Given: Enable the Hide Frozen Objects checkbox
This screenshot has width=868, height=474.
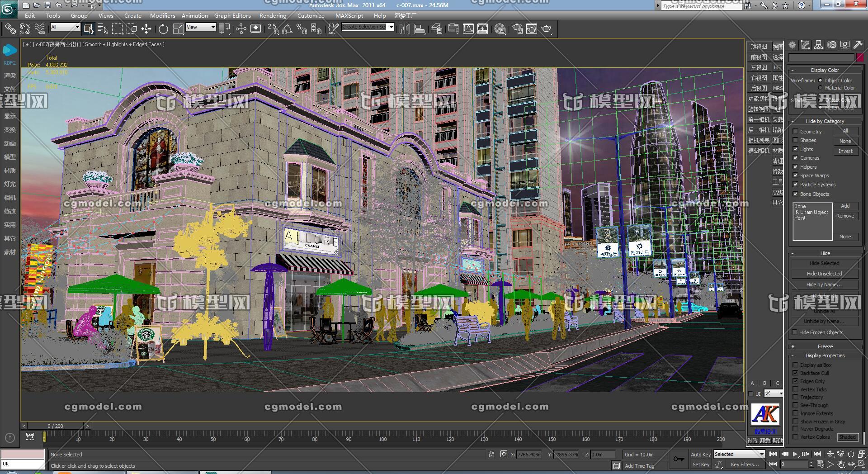Looking at the screenshot, I should pyautogui.click(x=795, y=332).
